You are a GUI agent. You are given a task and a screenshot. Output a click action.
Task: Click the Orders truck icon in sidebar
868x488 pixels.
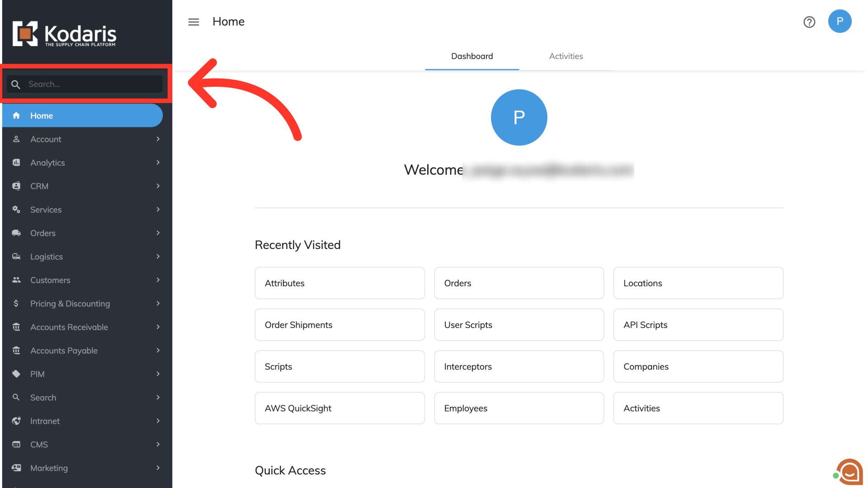[x=16, y=233]
